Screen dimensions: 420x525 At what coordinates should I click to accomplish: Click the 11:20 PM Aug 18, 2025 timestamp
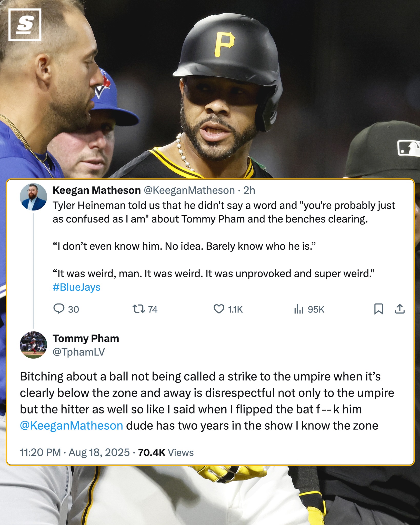pyautogui.click(x=75, y=452)
